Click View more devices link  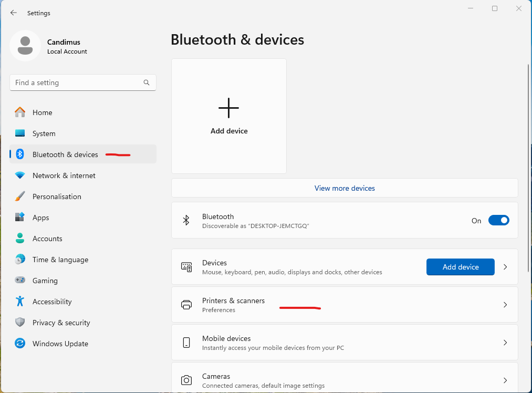345,188
